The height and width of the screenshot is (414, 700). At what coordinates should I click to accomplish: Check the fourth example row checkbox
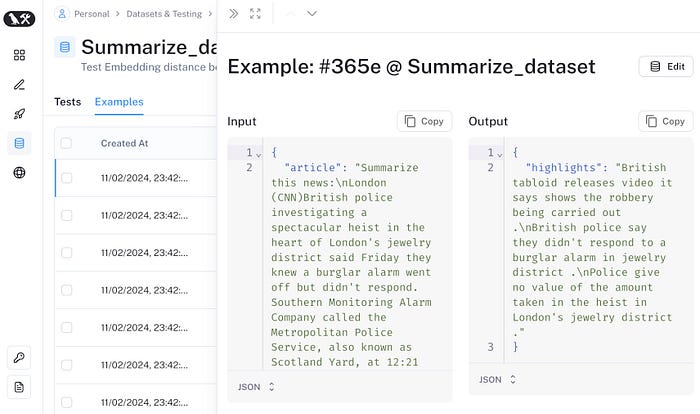point(67,290)
